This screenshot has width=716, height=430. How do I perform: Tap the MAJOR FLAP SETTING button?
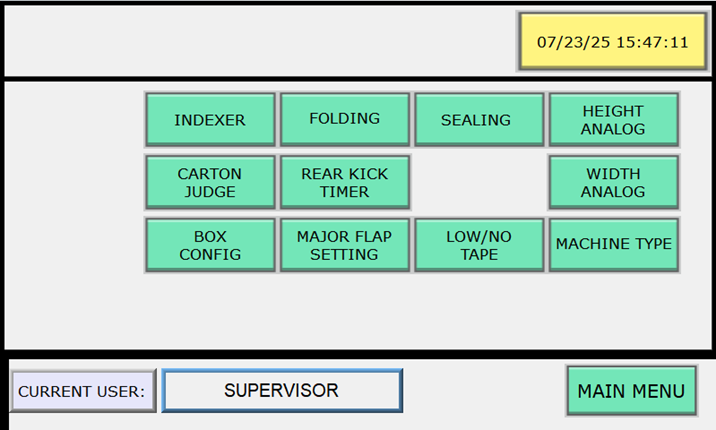(x=344, y=245)
